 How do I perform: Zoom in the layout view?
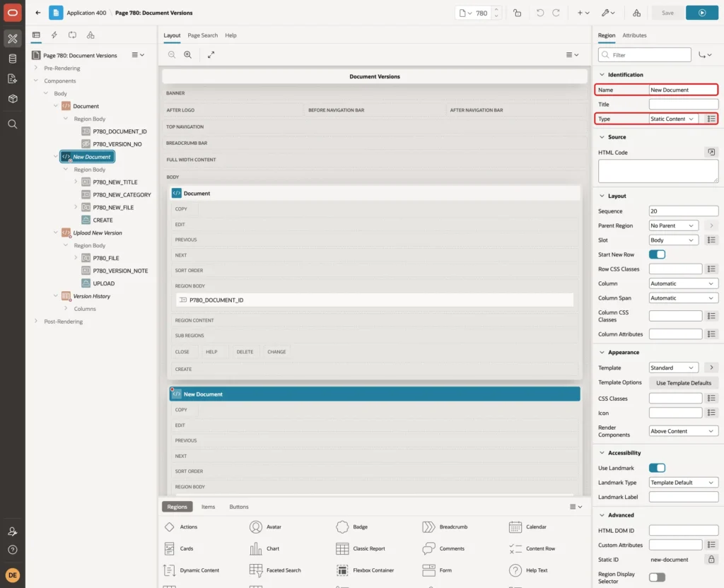tap(187, 54)
